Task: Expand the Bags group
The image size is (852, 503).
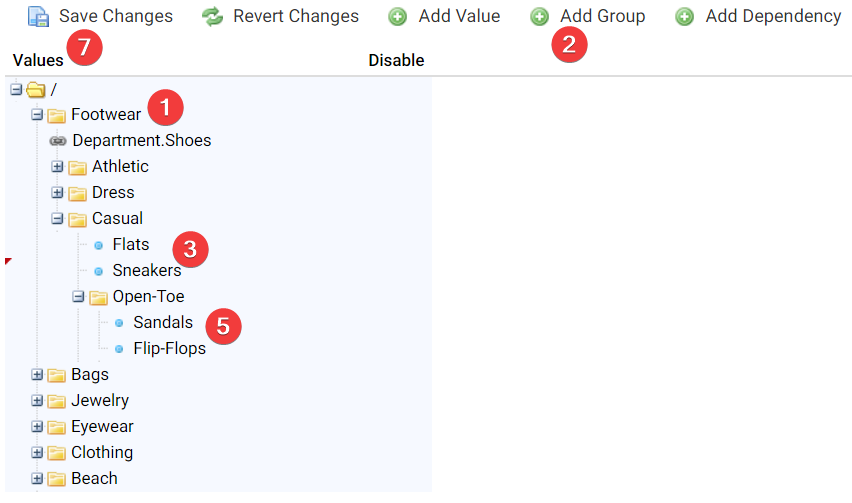Action: pyautogui.click(x=37, y=375)
